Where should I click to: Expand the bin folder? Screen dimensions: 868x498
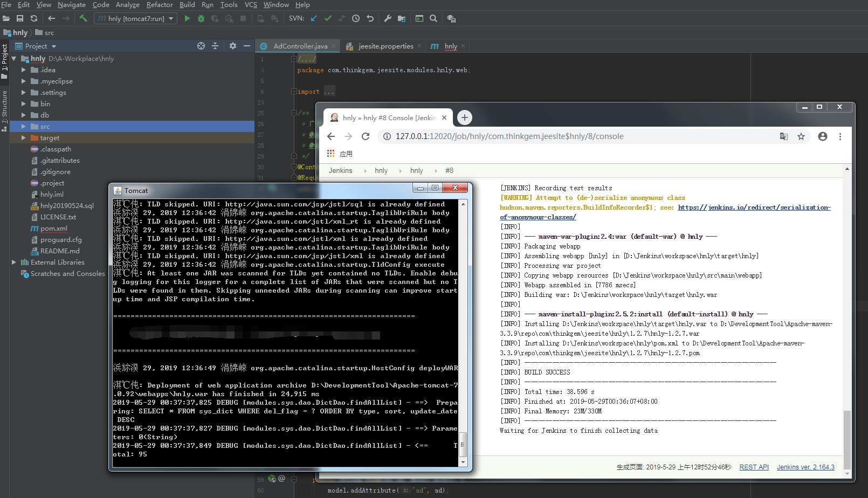point(24,103)
